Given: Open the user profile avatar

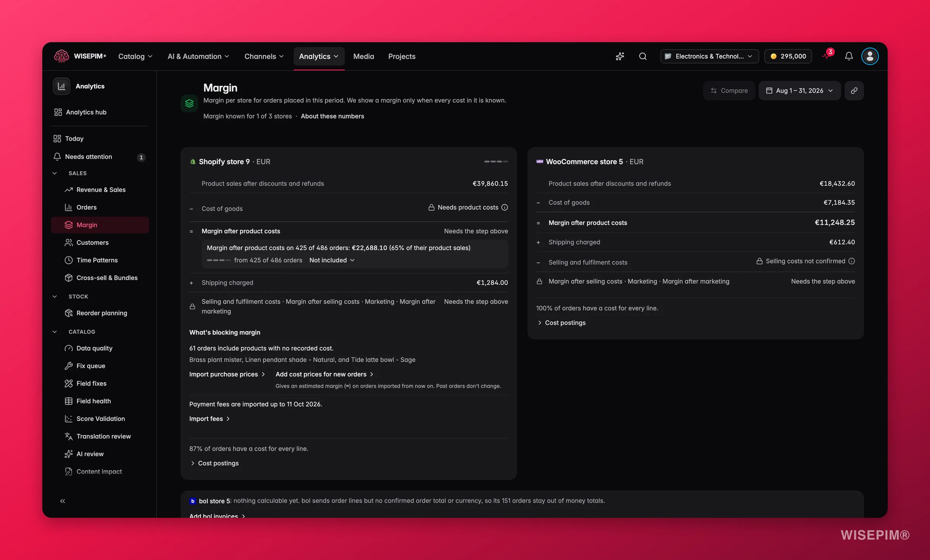Looking at the screenshot, I should [x=870, y=56].
